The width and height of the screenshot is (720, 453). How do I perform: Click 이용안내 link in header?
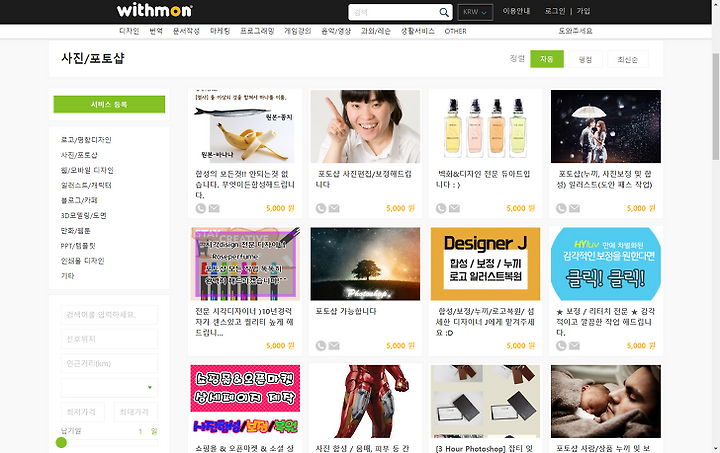tap(517, 11)
